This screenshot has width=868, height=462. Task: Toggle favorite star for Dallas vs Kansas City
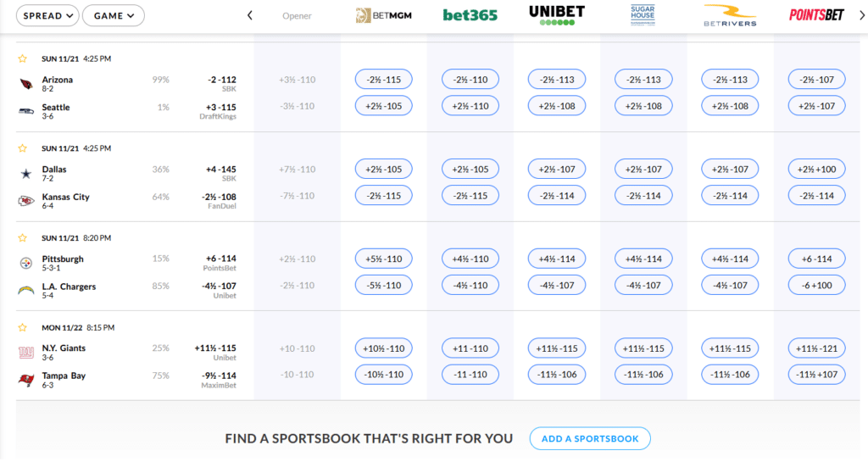(x=23, y=148)
